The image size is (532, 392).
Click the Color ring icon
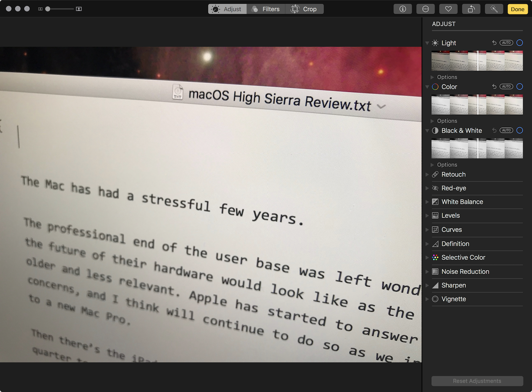click(435, 87)
